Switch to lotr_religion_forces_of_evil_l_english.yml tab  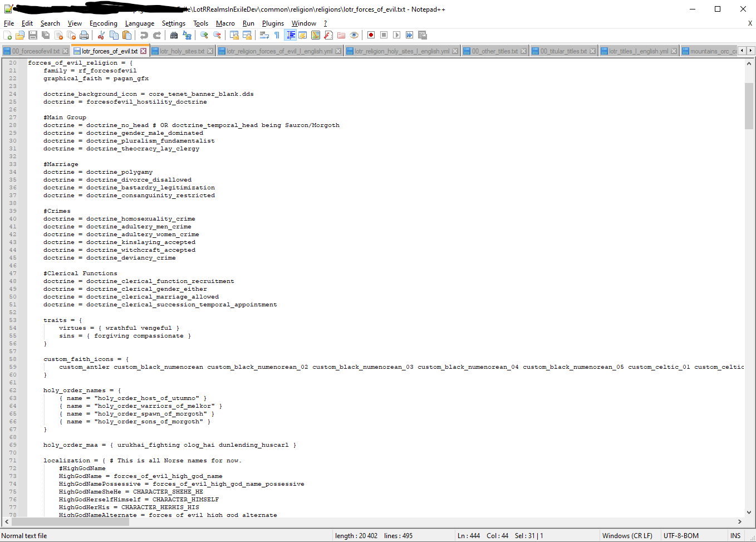279,51
